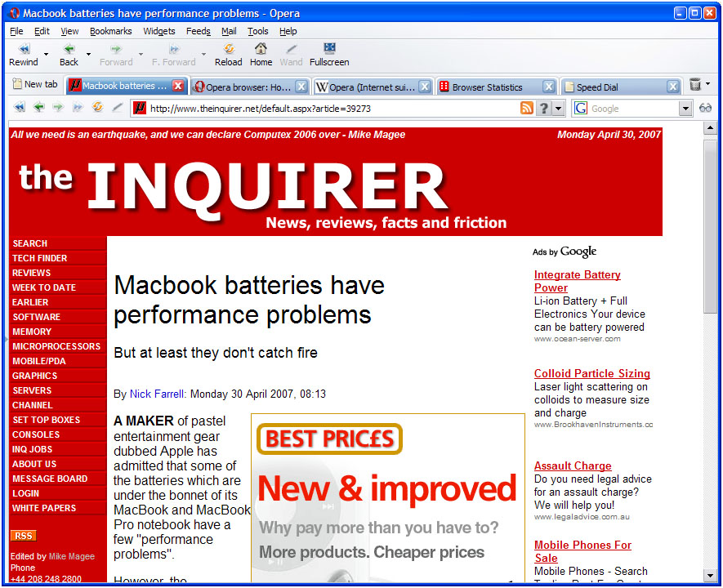Click the orange RSS button in sidebar

coord(23,536)
